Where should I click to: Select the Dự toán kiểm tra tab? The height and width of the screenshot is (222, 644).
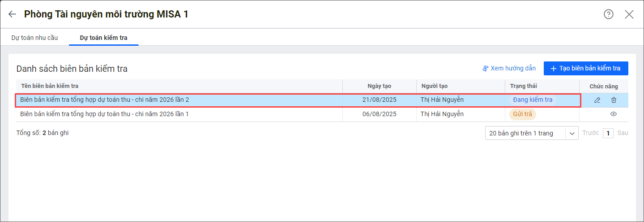pyautogui.click(x=103, y=38)
